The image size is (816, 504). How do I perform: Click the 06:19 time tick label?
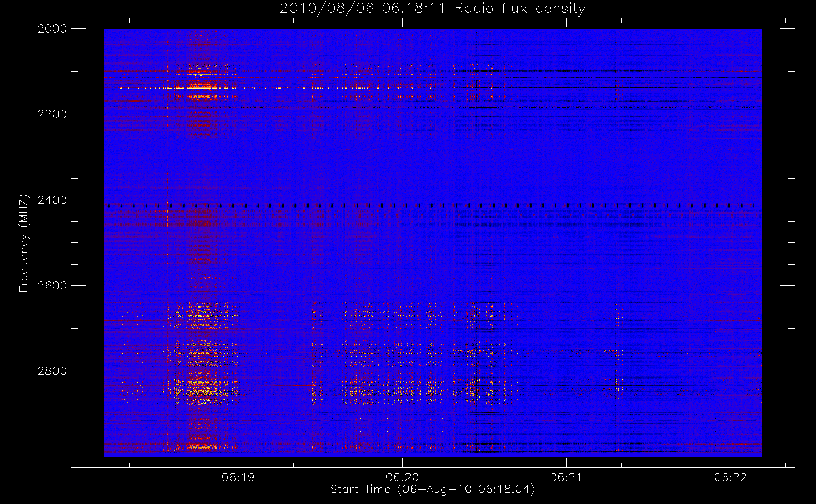(x=238, y=477)
